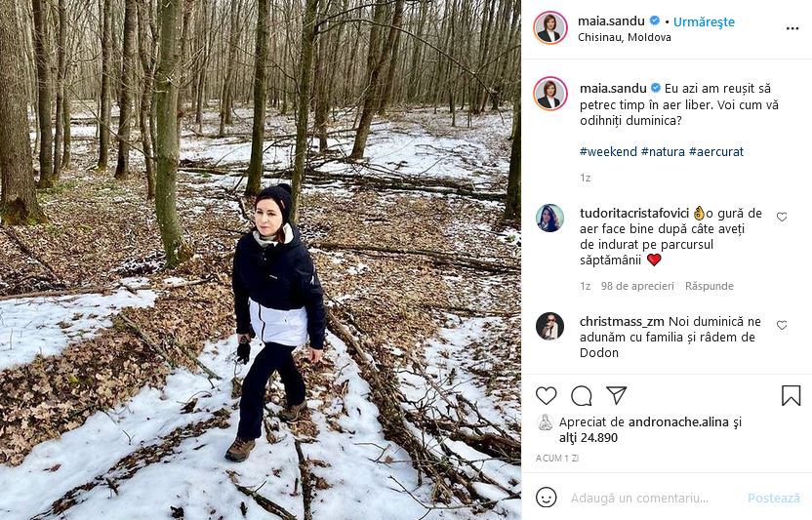Share the post with the paper plane icon
812x520 pixels.
pos(616,395)
